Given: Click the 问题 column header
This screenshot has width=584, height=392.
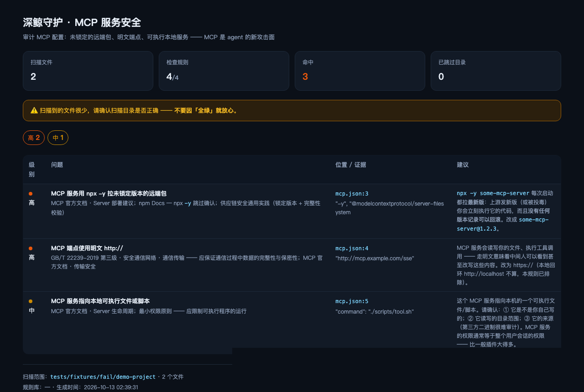Looking at the screenshot, I should coord(57,165).
